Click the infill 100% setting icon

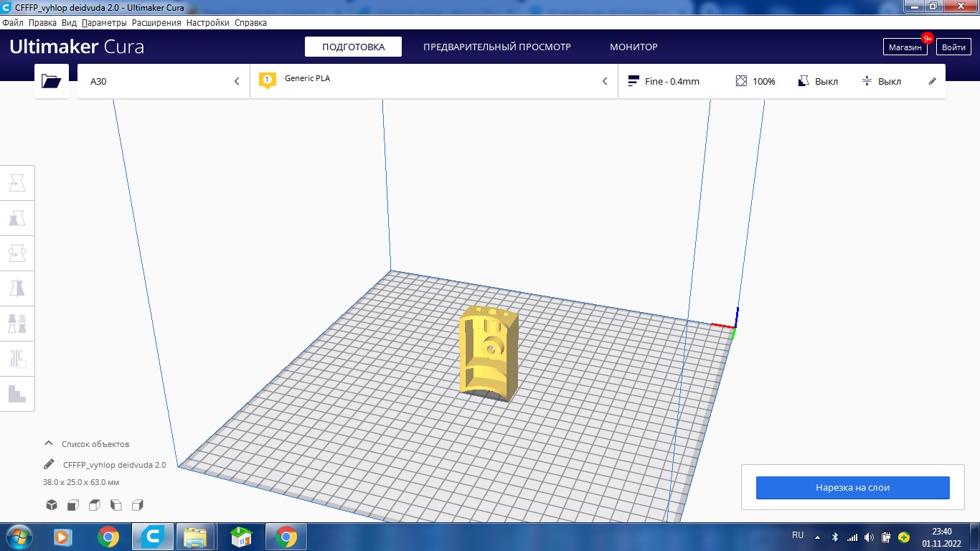[755, 81]
